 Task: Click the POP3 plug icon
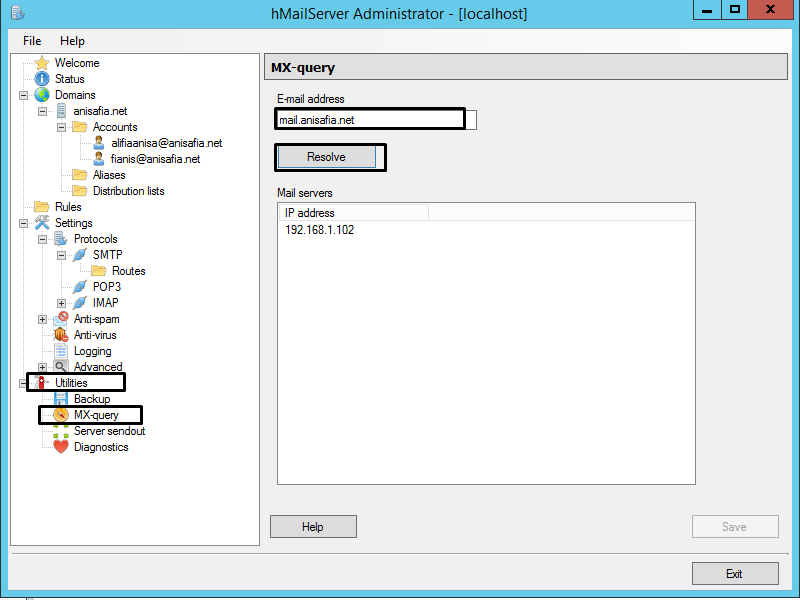(80, 287)
